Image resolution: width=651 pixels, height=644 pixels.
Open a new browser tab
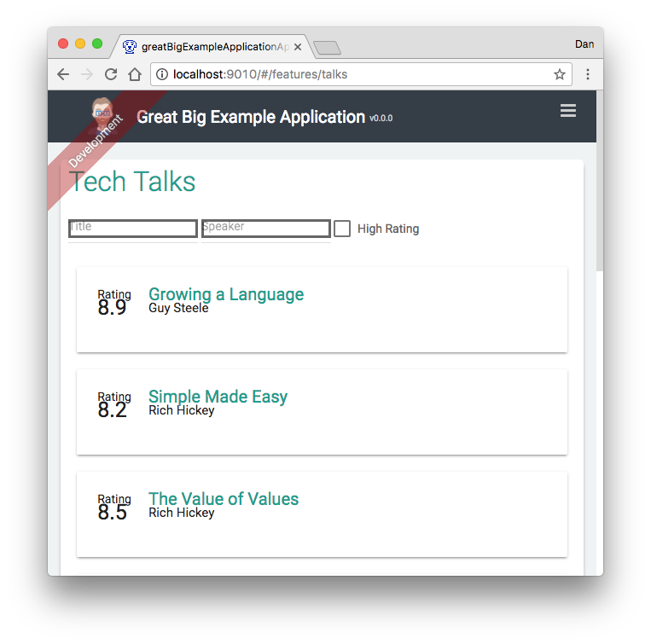click(x=327, y=48)
